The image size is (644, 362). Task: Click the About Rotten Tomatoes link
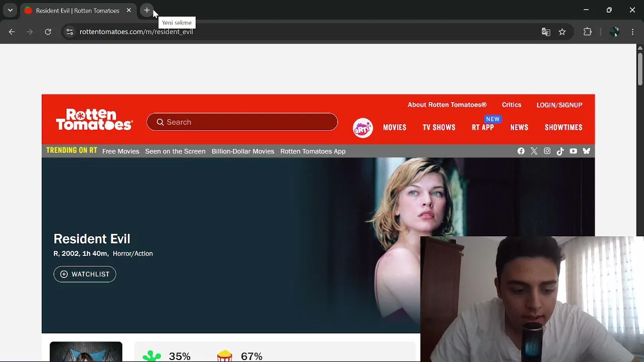[x=447, y=105]
